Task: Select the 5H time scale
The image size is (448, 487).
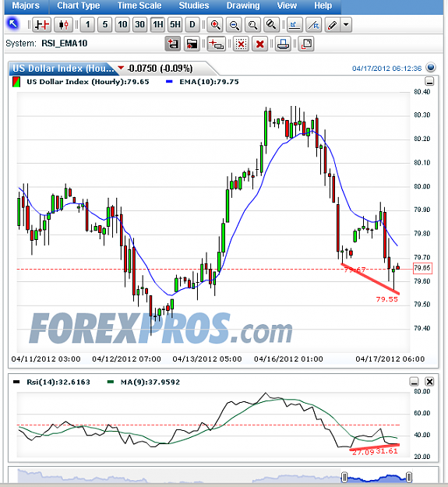Action: 175,24
